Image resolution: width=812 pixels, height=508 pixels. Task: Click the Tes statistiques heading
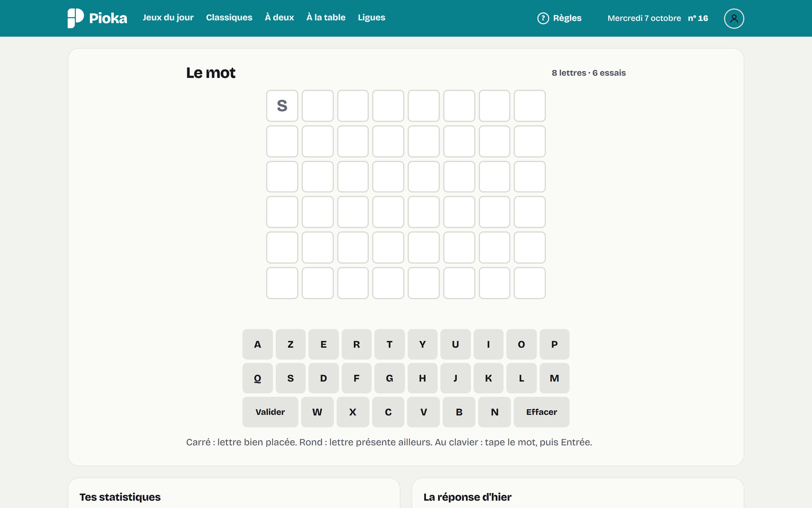coord(120,497)
